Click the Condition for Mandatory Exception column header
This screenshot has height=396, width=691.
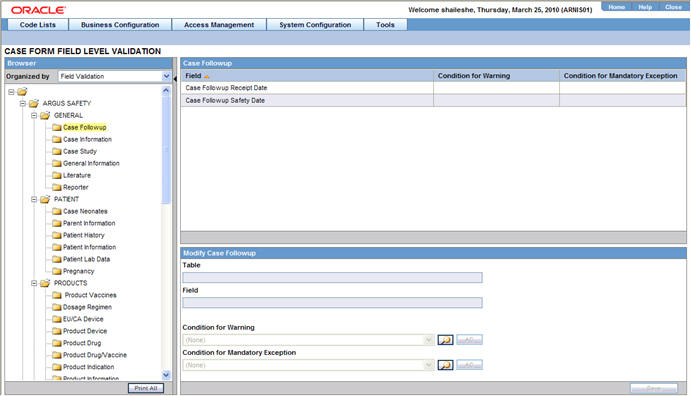622,76
